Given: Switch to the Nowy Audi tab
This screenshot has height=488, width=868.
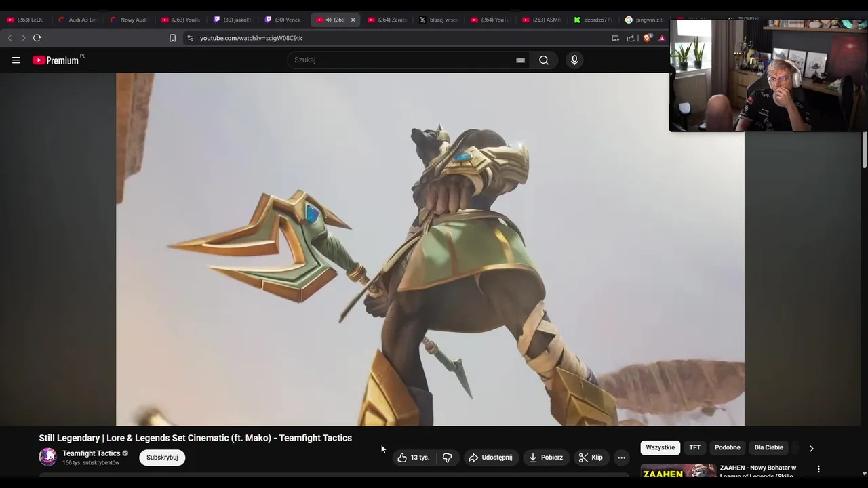Looking at the screenshot, I should pos(129,20).
